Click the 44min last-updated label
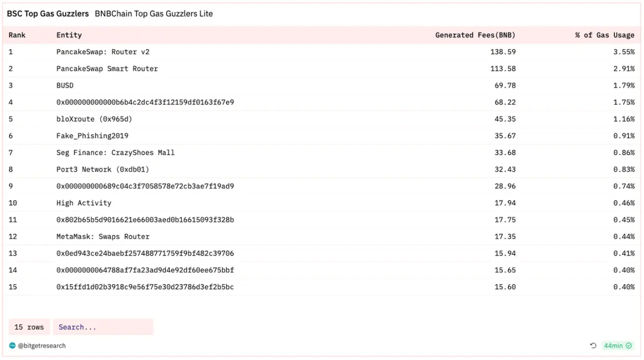The height and width of the screenshot is (360, 644). tap(613, 345)
